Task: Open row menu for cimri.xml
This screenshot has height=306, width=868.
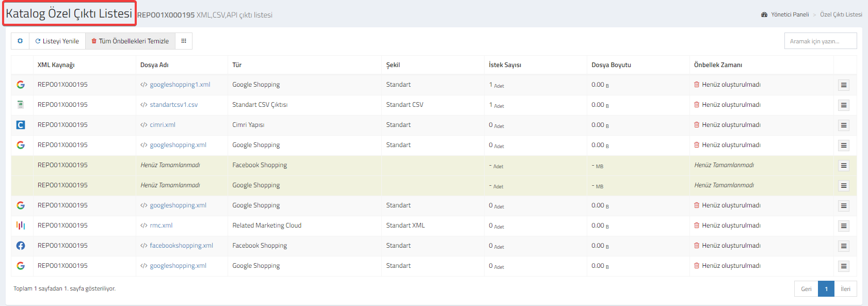Action: [844, 125]
